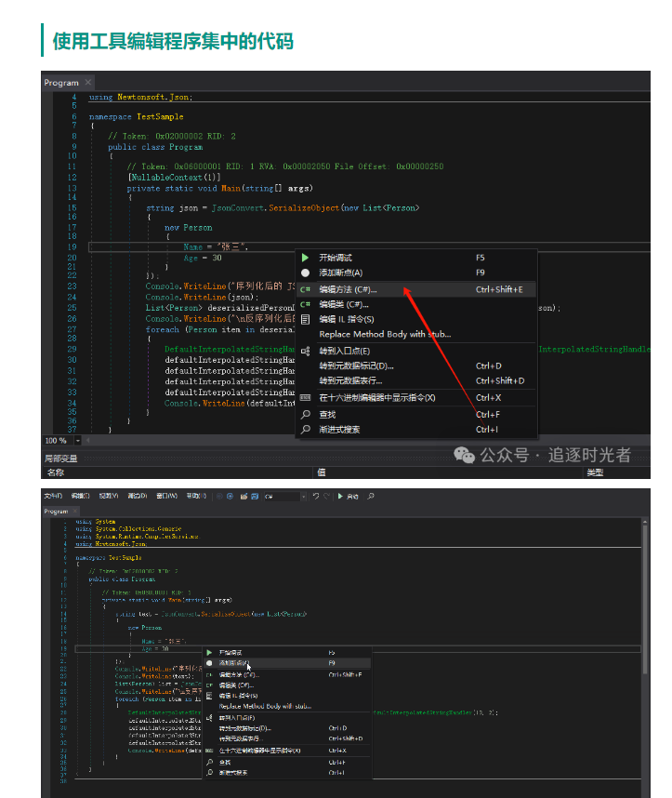This screenshot has width=672, height=798.
Task: Choose 在十六进制编辑器中显示指令(X) in lower menu
Action: tap(288, 751)
